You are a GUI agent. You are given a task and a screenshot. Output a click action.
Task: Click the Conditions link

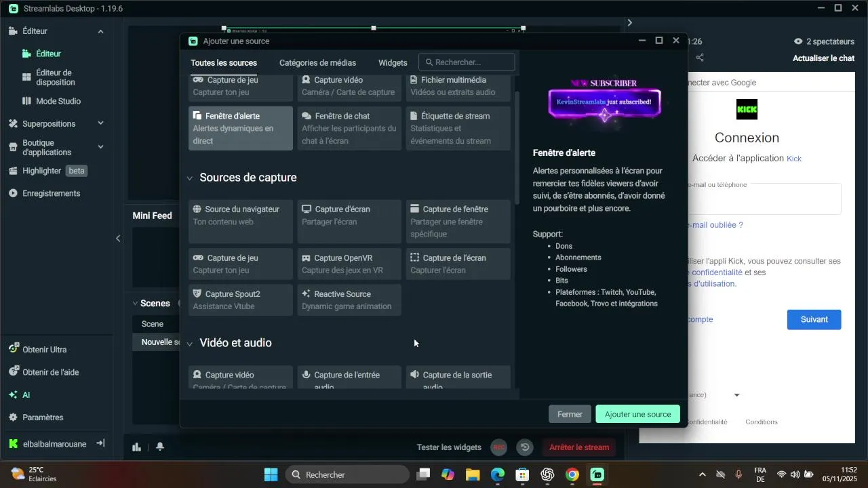pos(761,422)
